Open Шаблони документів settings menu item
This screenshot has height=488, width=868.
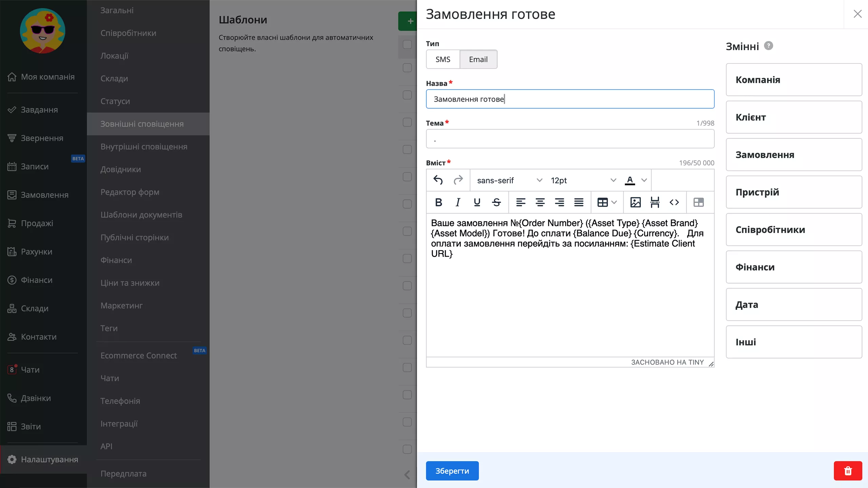(141, 215)
